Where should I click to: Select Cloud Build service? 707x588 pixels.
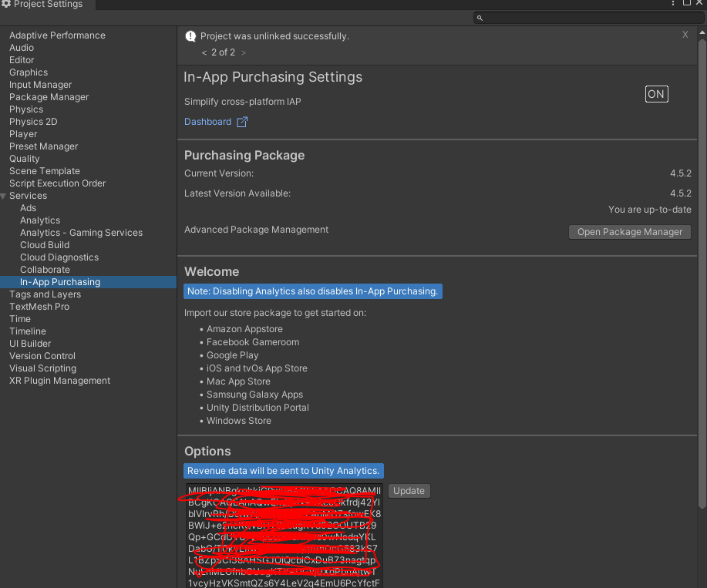[45, 244]
